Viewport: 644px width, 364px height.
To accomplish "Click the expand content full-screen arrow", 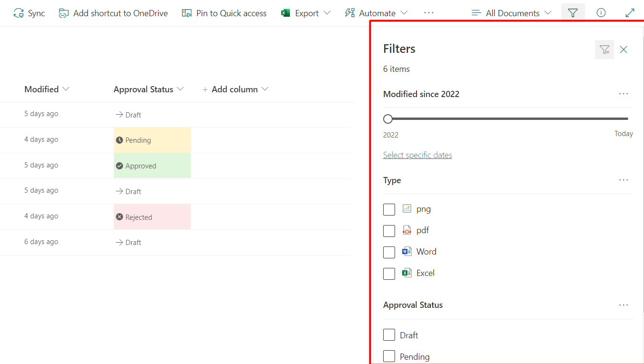I will 630,13.
